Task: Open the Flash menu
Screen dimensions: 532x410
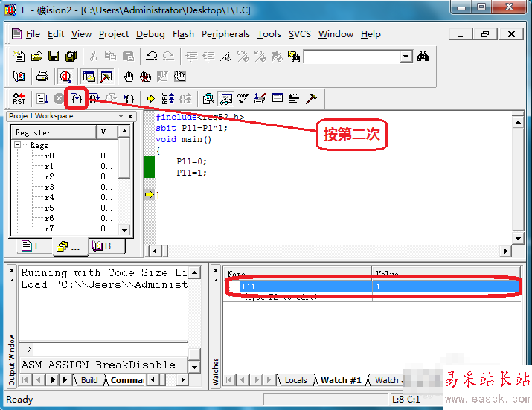Action: 183,34
